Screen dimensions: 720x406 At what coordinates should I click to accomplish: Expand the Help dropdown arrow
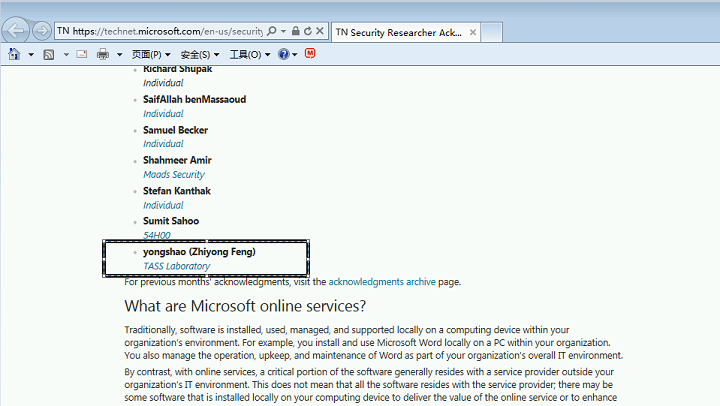pos(294,55)
